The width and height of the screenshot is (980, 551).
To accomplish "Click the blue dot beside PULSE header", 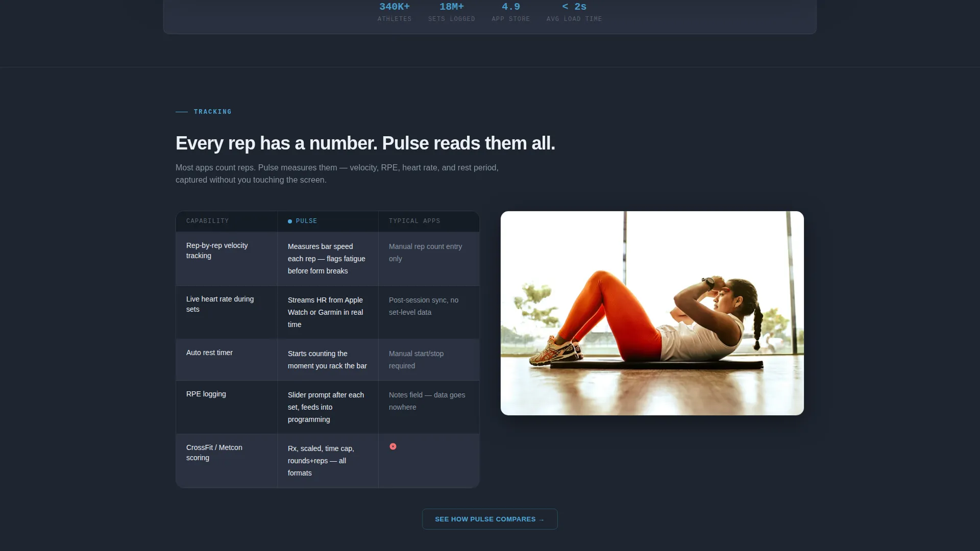I will [x=290, y=221].
